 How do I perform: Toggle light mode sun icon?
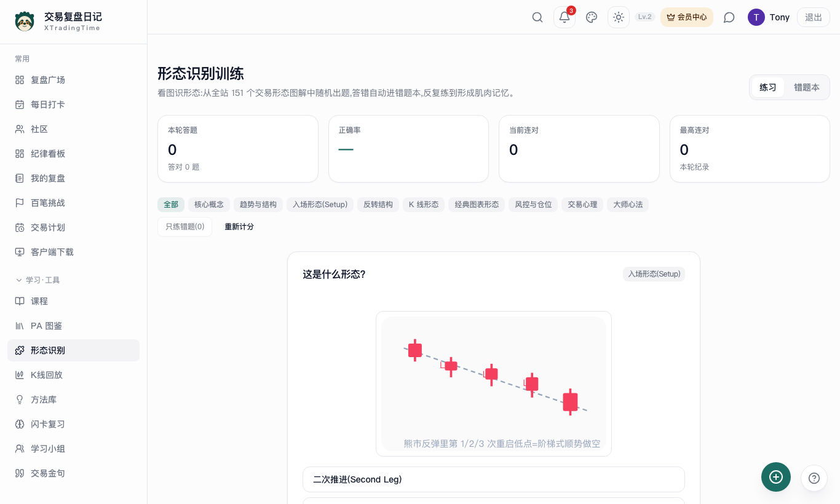click(619, 17)
